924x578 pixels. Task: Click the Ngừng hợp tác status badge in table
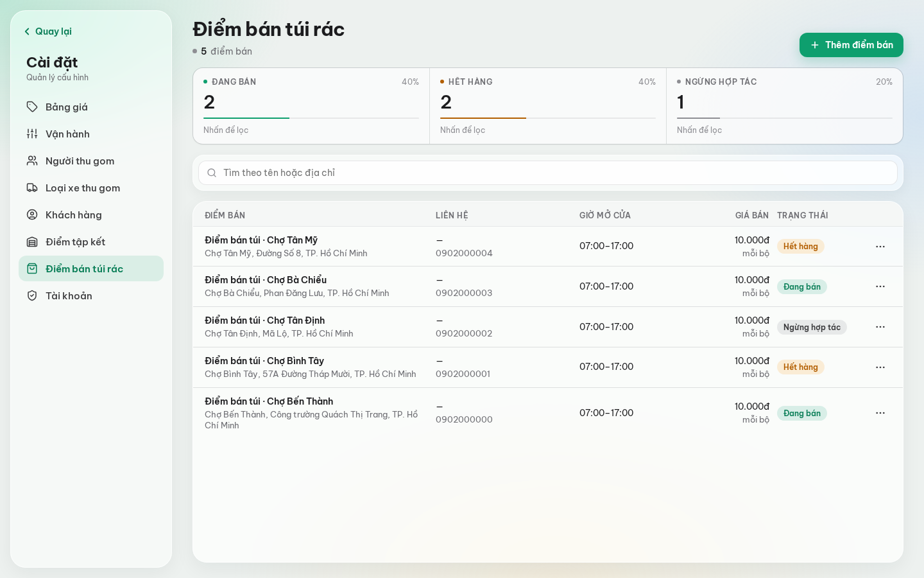coord(812,327)
